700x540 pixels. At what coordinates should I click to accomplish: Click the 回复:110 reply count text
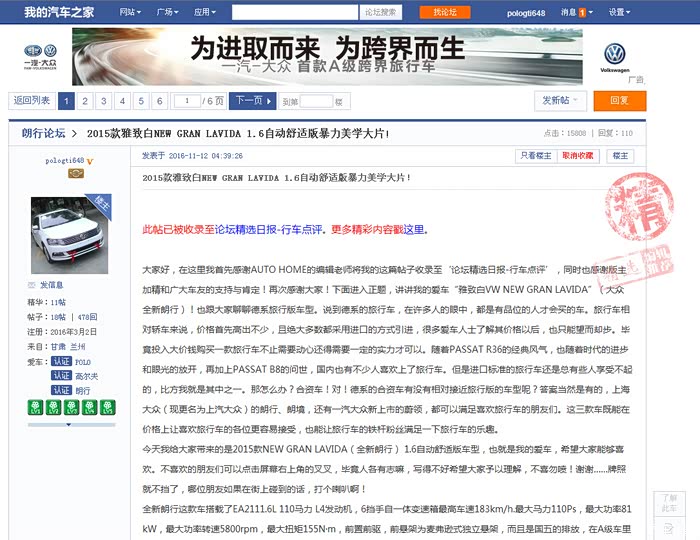pos(615,133)
